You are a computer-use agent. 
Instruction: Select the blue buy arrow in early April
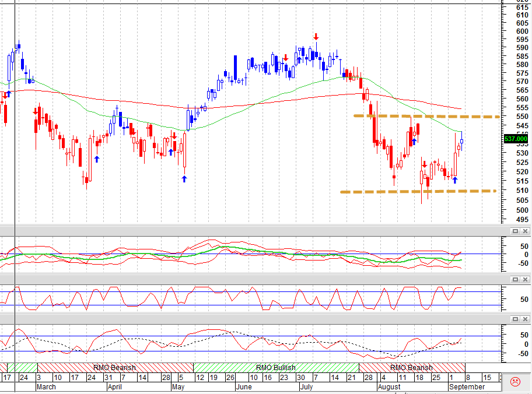(97, 159)
